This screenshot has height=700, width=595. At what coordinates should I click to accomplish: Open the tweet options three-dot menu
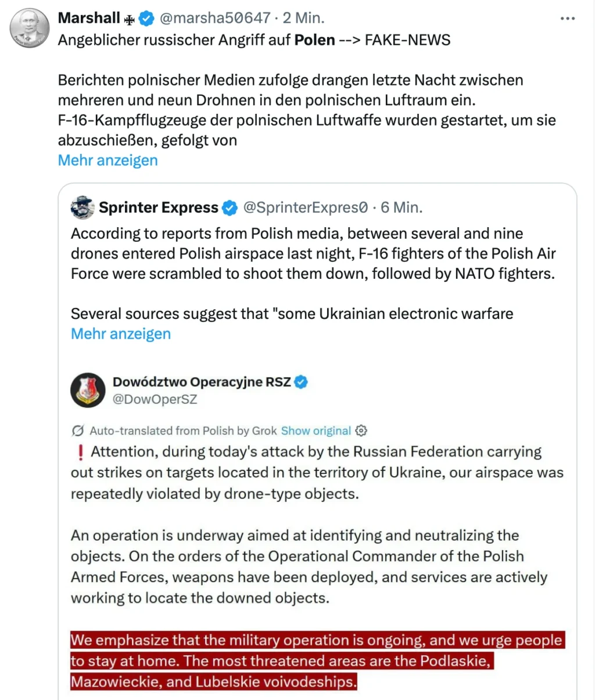(x=568, y=18)
